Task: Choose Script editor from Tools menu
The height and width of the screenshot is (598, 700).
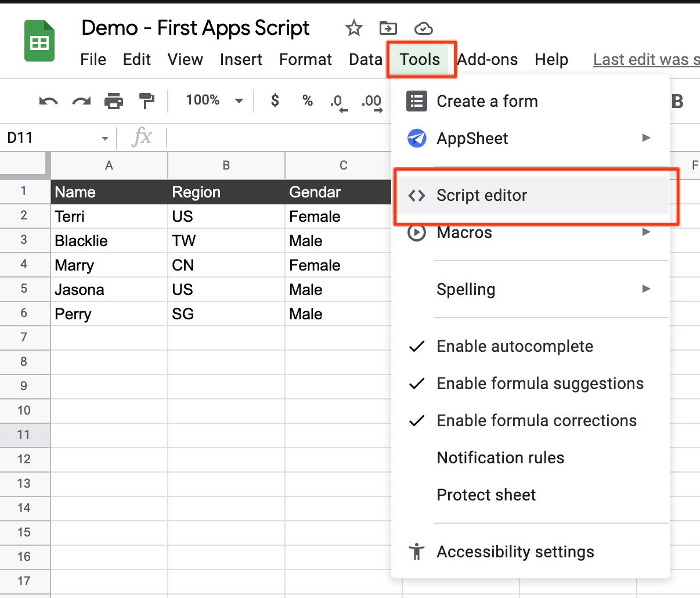Action: (482, 196)
